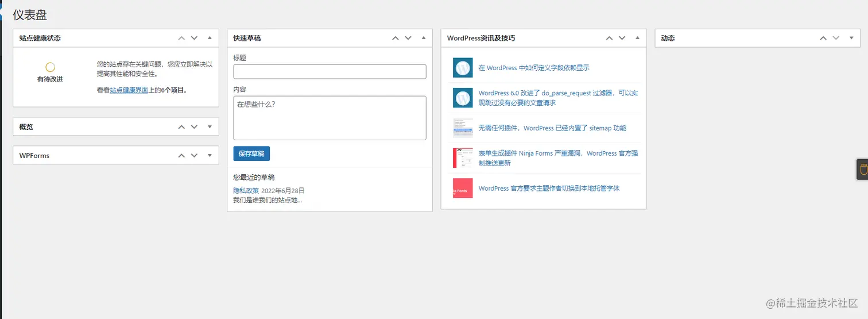This screenshot has width=868, height=319.
Task: Open article about WordPress 6.0 do_parse_request
Action: (558, 98)
